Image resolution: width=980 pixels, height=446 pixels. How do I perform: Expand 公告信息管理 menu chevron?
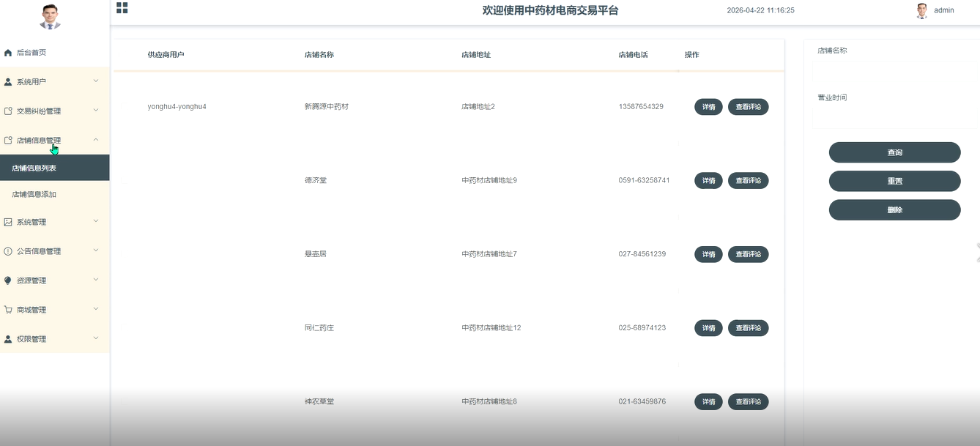click(96, 250)
